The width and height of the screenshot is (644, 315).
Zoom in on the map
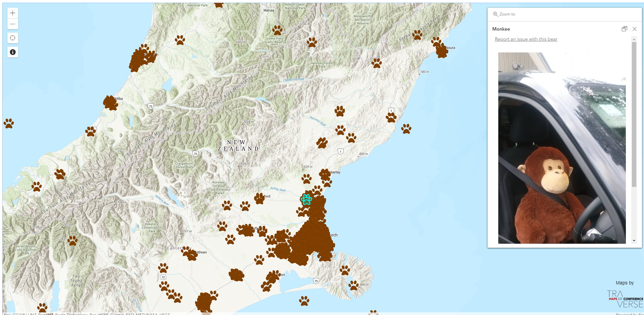pos(12,13)
